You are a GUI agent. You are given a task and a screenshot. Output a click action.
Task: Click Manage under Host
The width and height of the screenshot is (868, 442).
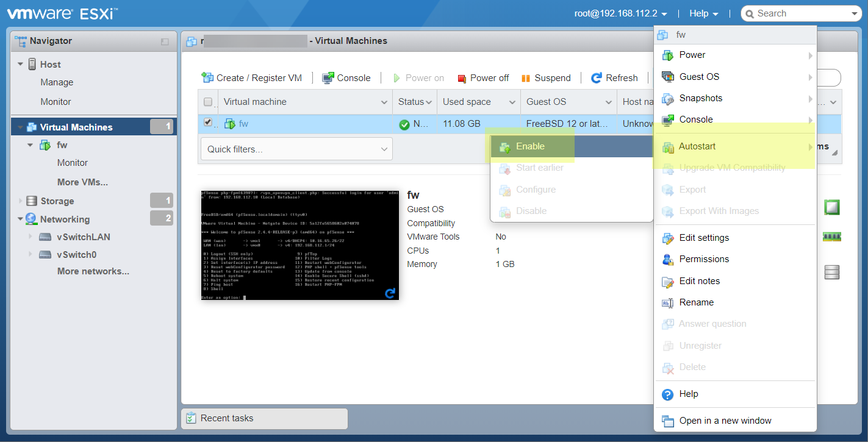57,82
